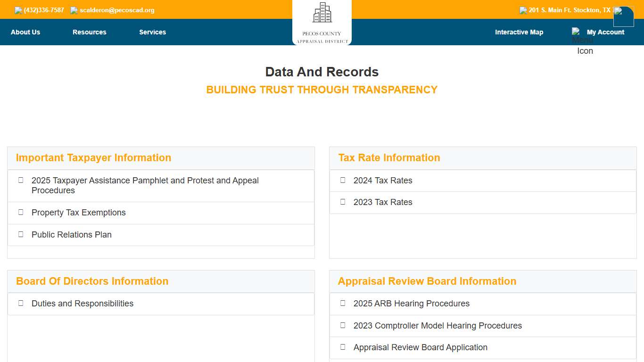Select Interactive Map in the navigation bar
644x362 pixels.
pyautogui.click(x=519, y=32)
